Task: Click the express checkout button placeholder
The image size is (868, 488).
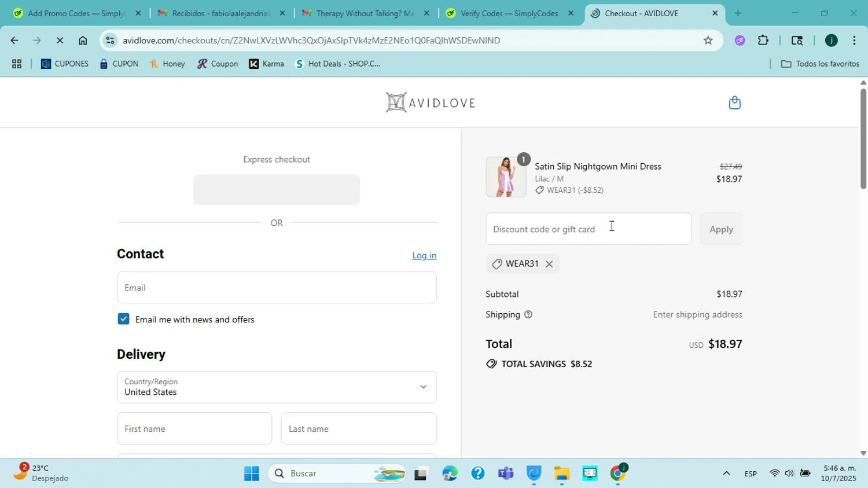Action: 277,190
